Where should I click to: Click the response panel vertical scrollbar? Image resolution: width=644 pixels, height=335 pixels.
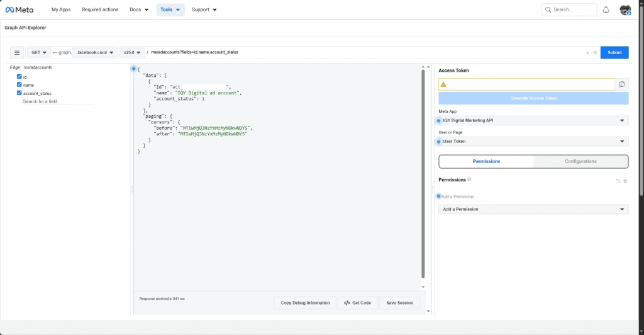[423, 174]
